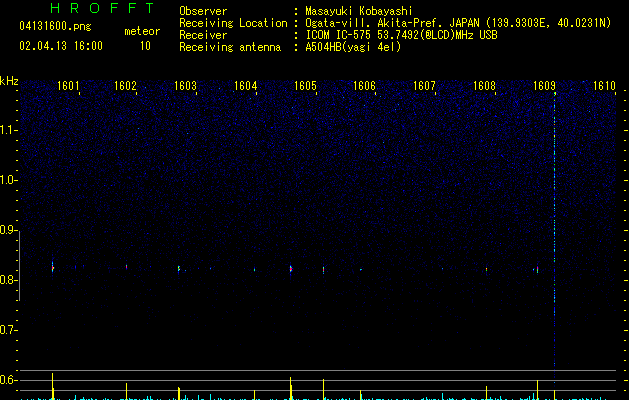This screenshot has height=400, width=629.
Task: Click the observer name Masayuki Kobayashi
Action: 359,11
